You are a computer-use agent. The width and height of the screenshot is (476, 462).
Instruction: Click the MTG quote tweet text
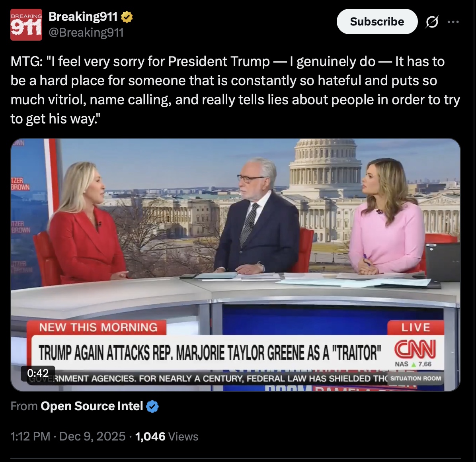(x=235, y=90)
